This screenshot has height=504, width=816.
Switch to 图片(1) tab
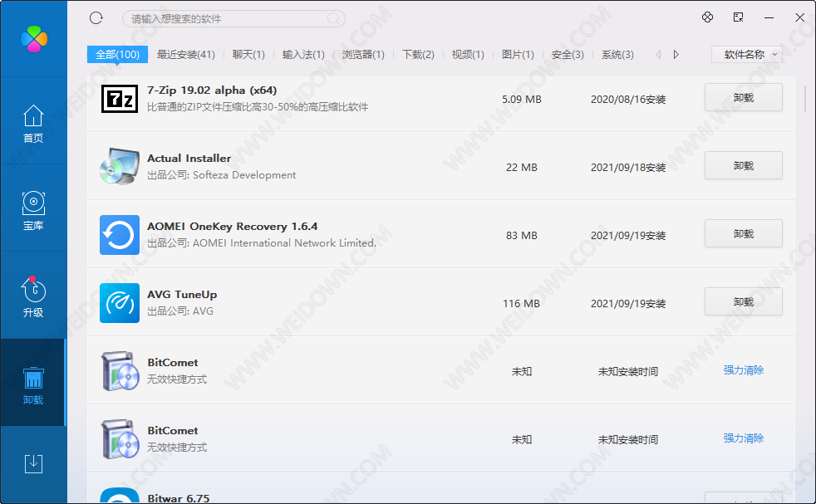click(x=518, y=55)
